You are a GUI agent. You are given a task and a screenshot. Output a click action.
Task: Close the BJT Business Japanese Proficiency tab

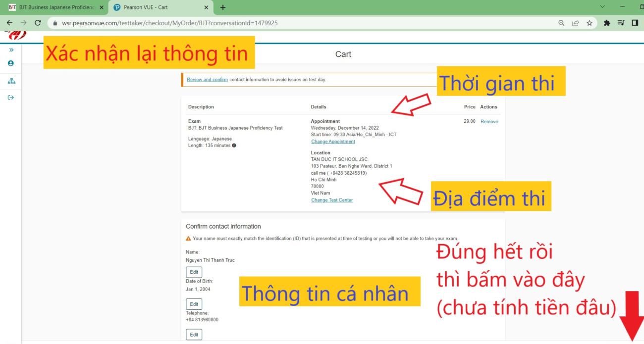pyautogui.click(x=102, y=7)
